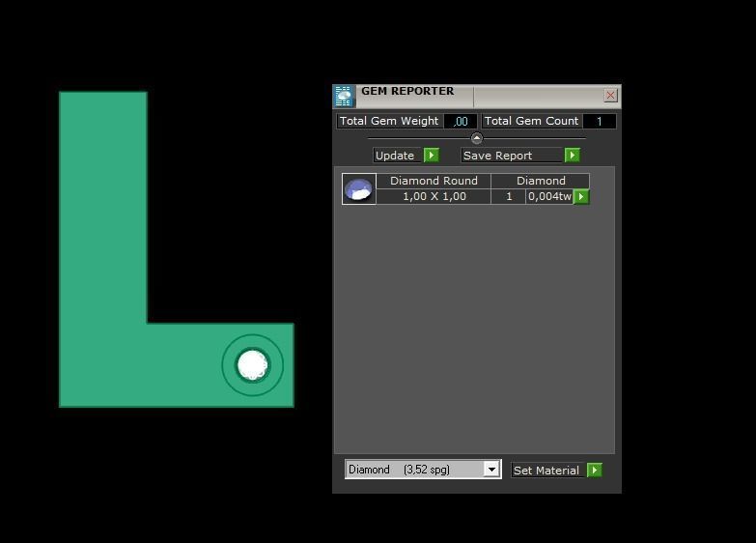The width and height of the screenshot is (756, 543).
Task: Click the Save Report label
Action: pos(512,156)
